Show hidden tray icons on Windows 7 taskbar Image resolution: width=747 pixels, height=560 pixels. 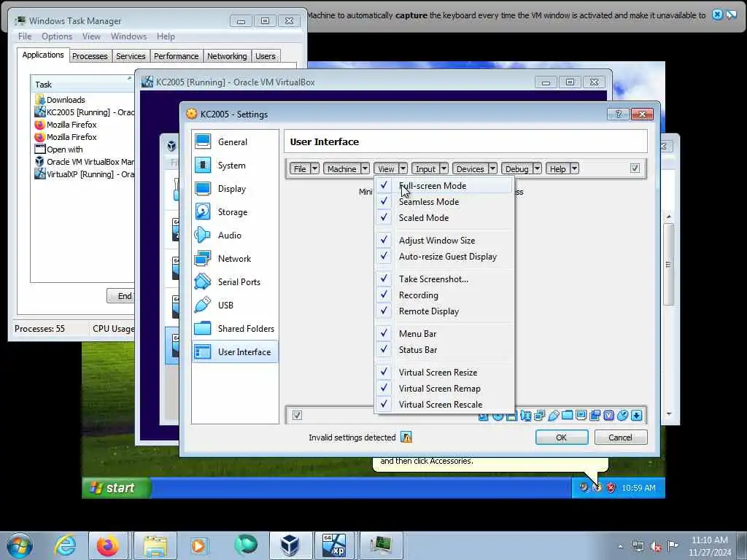point(620,547)
